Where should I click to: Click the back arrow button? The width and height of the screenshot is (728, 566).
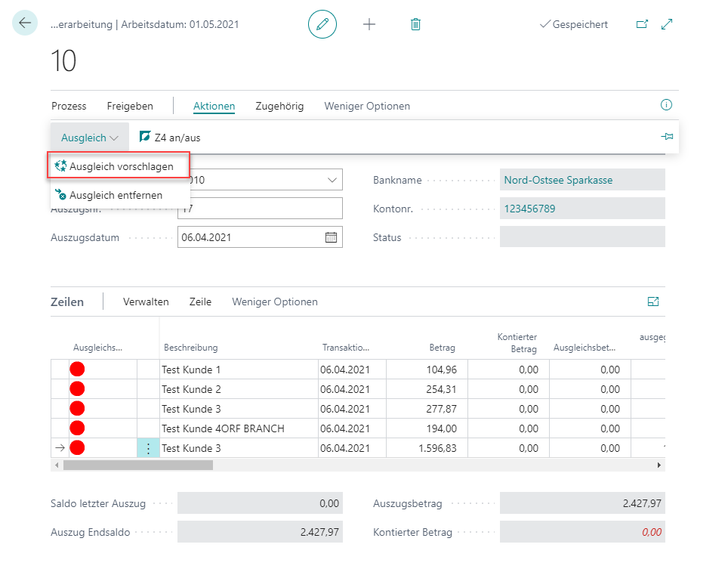pyautogui.click(x=25, y=23)
